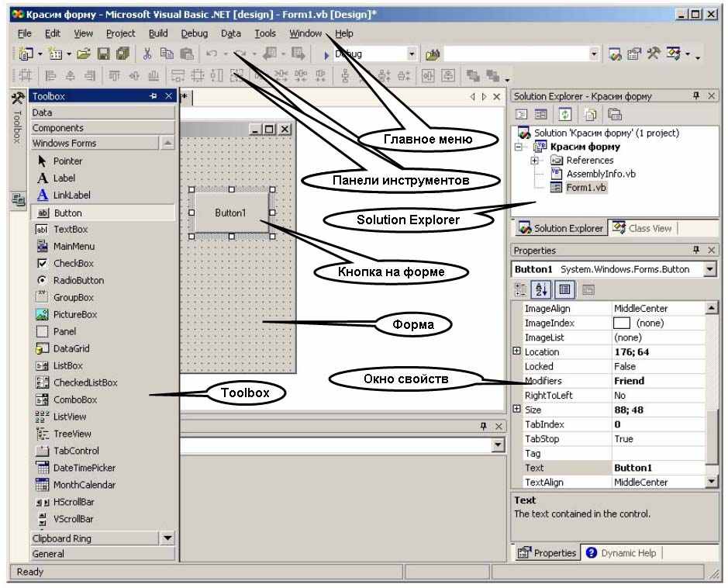Select AssemblyInfo.vb in Solution Explorer
The height and width of the screenshot is (588, 728).
pyautogui.click(x=602, y=175)
